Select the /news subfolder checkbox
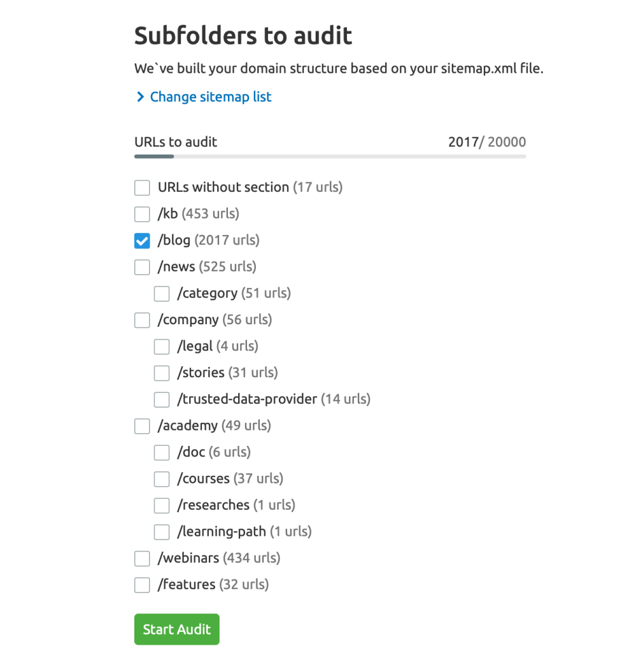 (x=142, y=267)
